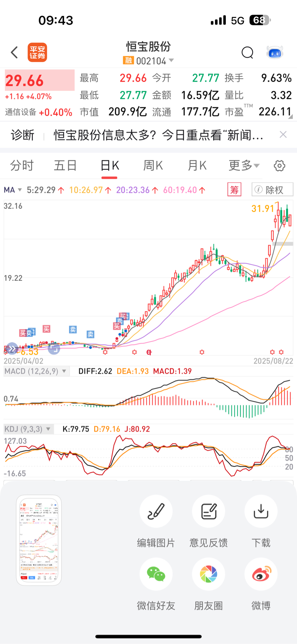Expand the 更多 chart period dropdown
Image resolution: width=297 pixels, height=644 pixels.
pyautogui.click(x=244, y=166)
